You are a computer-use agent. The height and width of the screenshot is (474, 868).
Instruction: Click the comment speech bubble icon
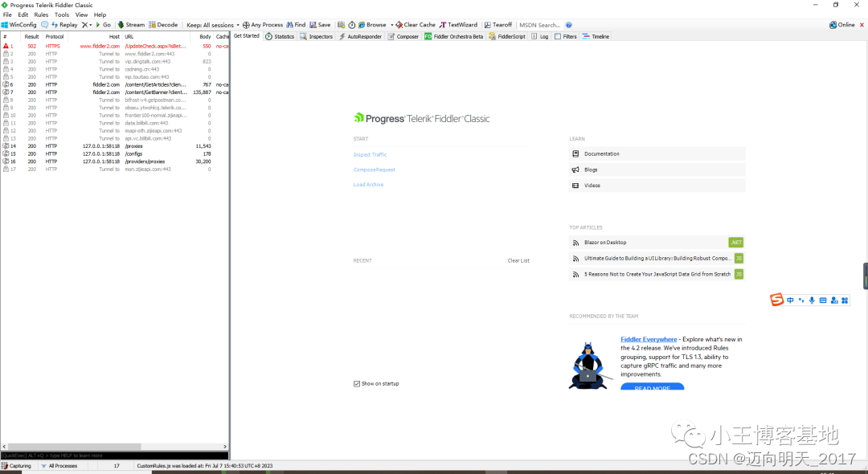tap(45, 25)
